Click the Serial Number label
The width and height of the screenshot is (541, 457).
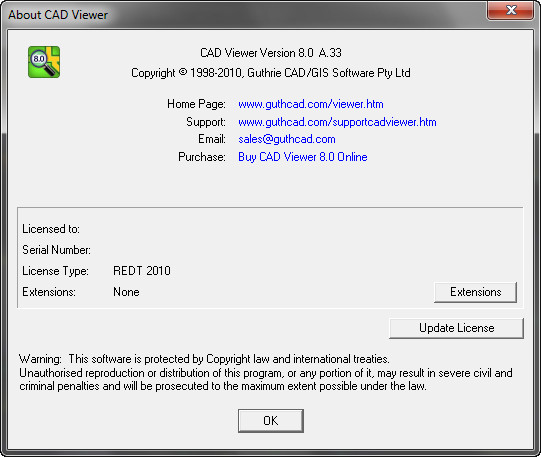click(x=56, y=250)
